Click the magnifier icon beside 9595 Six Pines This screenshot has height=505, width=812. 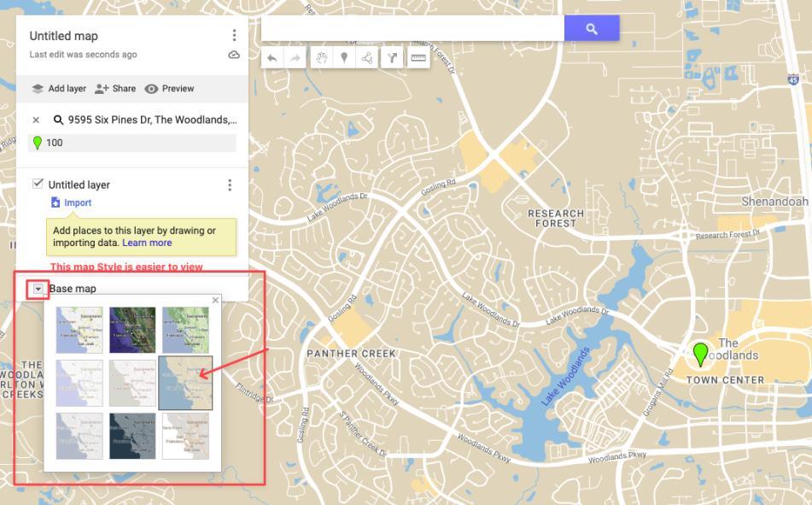(x=58, y=120)
